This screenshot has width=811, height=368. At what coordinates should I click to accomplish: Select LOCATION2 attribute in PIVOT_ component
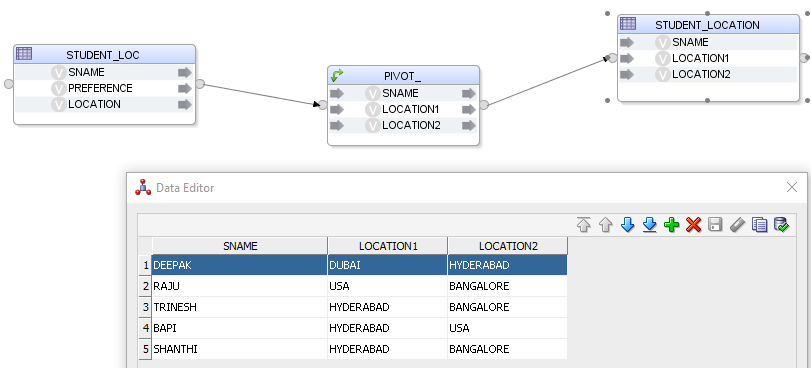tap(411, 125)
